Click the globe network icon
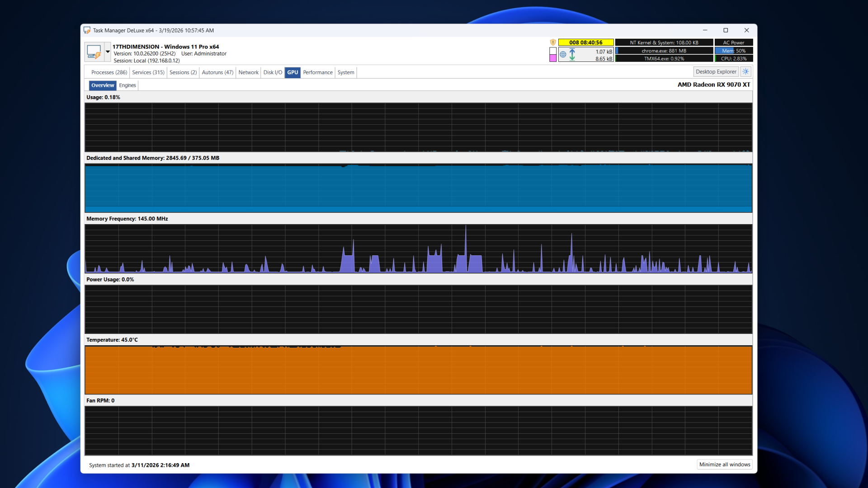The image size is (868, 488). click(x=563, y=54)
